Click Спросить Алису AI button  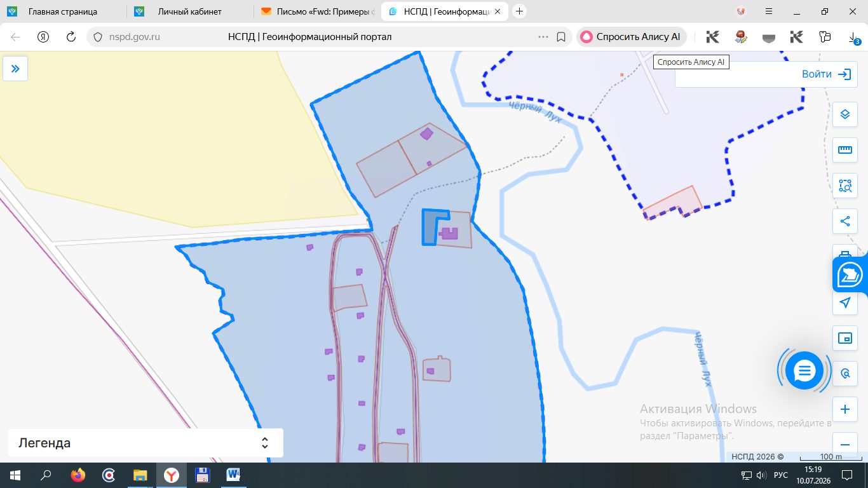coord(631,37)
